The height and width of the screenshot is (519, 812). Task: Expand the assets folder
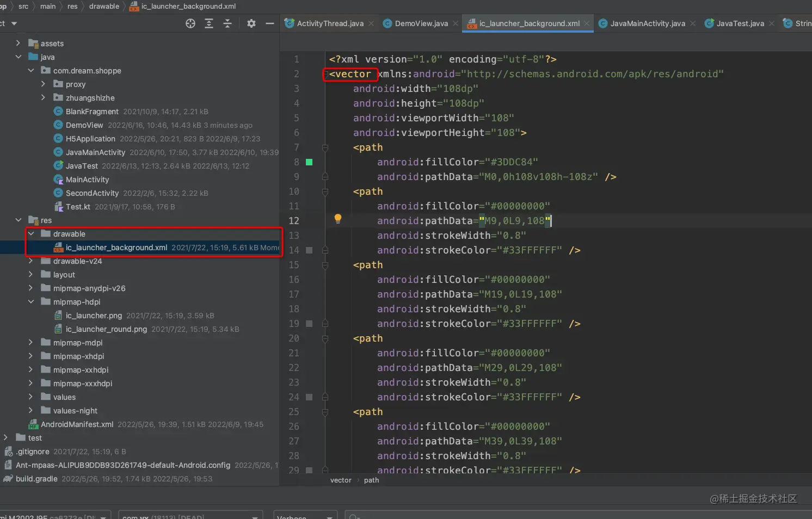(x=18, y=43)
